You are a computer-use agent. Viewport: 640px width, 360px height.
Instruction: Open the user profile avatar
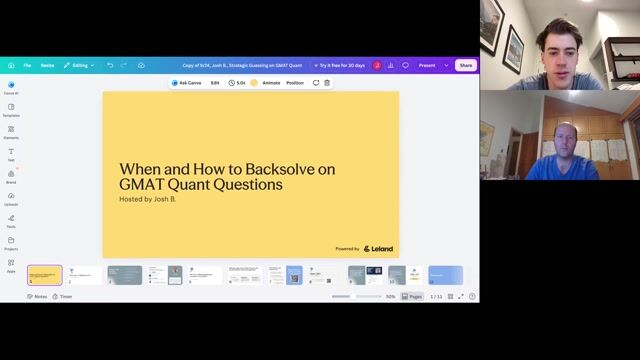[x=377, y=65]
